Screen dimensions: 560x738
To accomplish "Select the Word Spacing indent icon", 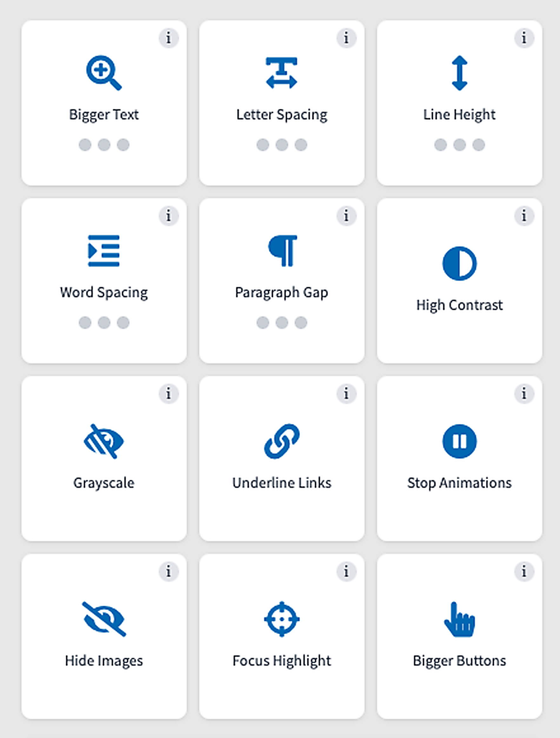I will tap(104, 251).
